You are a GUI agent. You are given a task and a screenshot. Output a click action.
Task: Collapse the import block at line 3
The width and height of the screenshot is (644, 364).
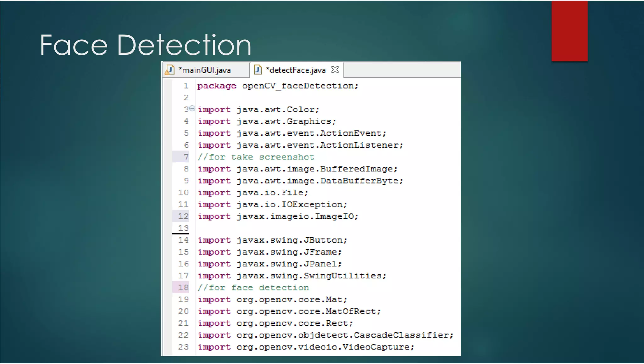pos(192,109)
